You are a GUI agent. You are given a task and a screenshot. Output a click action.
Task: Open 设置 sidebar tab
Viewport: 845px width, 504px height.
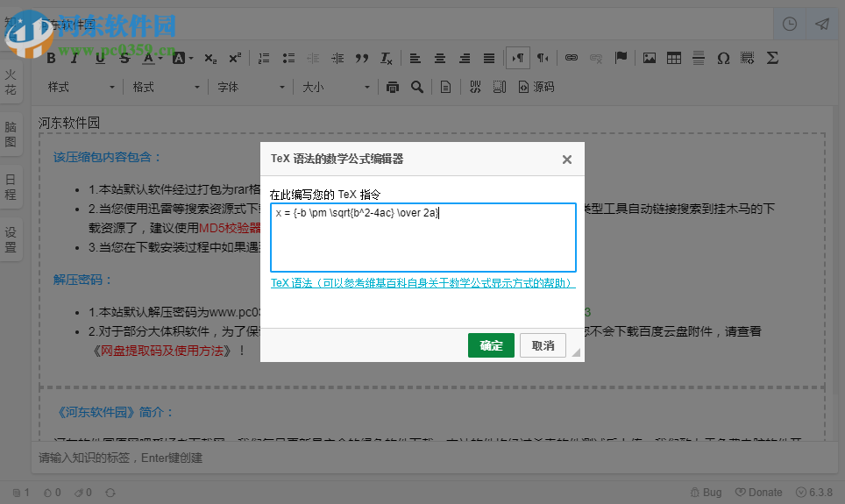[x=11, y=240]
